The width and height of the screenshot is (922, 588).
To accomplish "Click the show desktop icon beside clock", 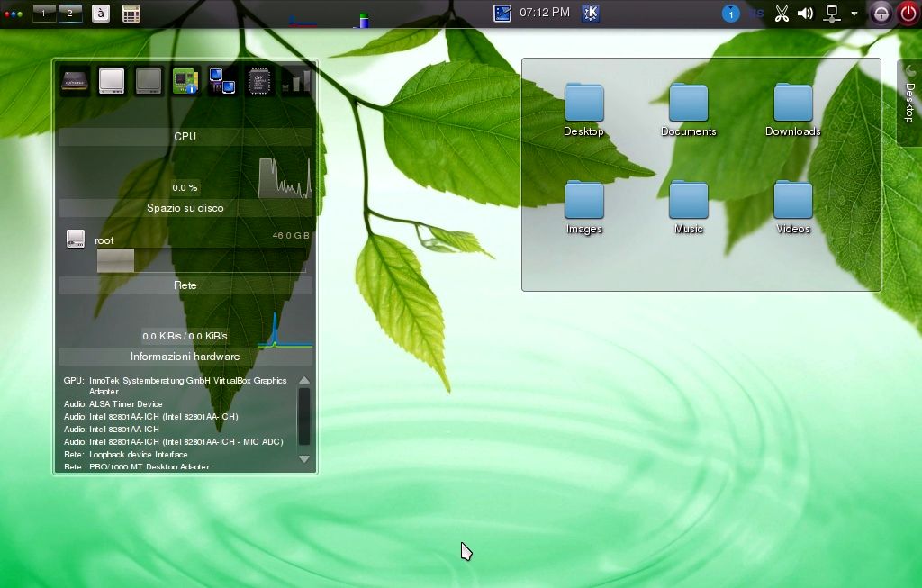I will click(502, 13).
